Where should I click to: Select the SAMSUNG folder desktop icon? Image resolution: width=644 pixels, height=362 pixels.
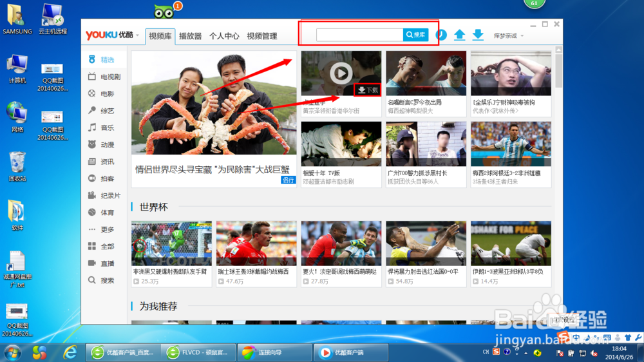17,19
